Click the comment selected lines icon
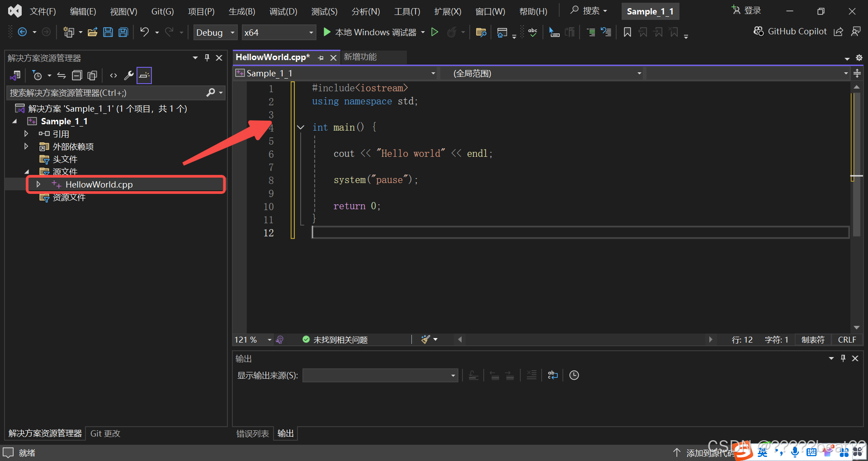 [x=590, y=32]
